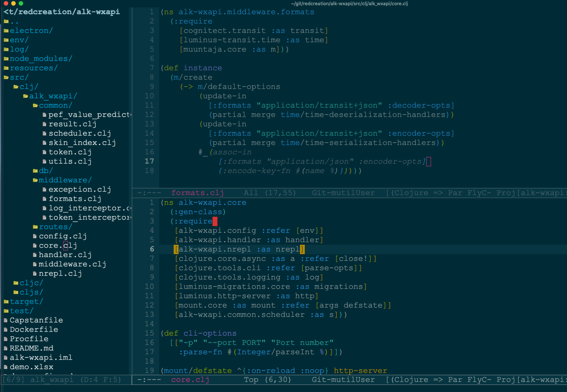
Task: Open Procfile in file tree
Action: [x=29, y=339]
